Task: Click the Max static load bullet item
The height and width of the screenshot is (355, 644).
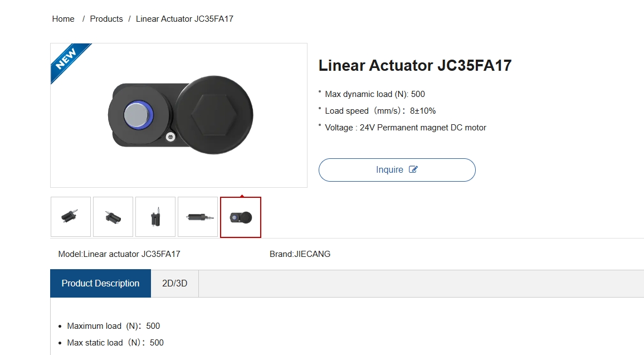Action: click(115, 343)
